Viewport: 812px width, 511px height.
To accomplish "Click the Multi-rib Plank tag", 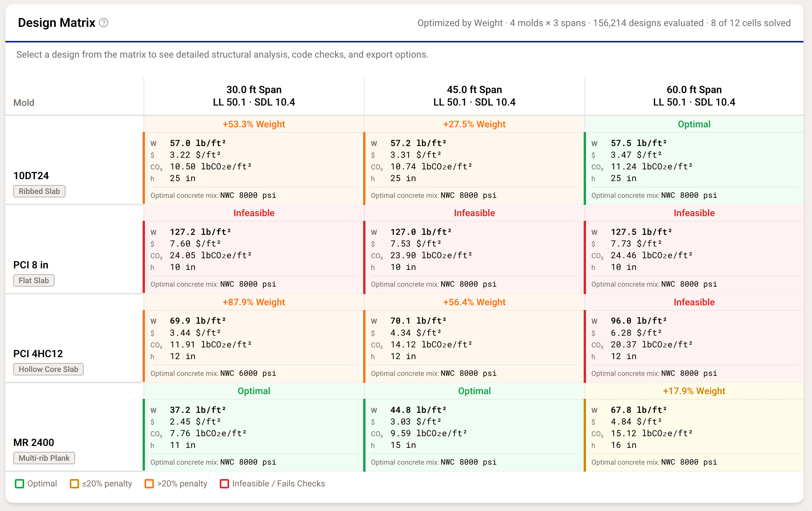I will click(x=44, y=458).
